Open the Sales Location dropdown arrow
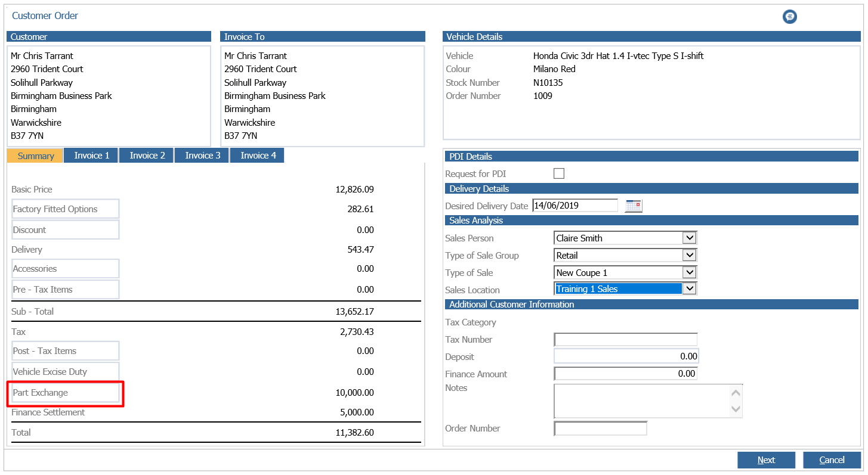This screenshot has height=475, width=868. tap(690, 288)
